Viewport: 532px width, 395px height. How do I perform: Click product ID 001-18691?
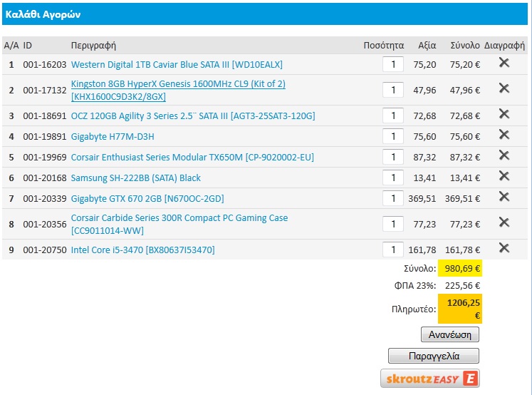pos(44,116)
